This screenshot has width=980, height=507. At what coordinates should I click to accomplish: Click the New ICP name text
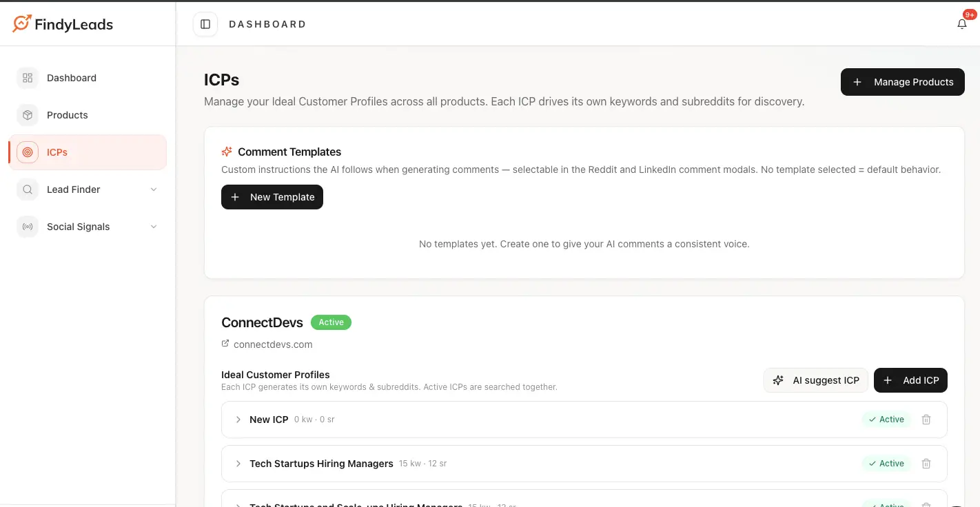click(269, 420)
